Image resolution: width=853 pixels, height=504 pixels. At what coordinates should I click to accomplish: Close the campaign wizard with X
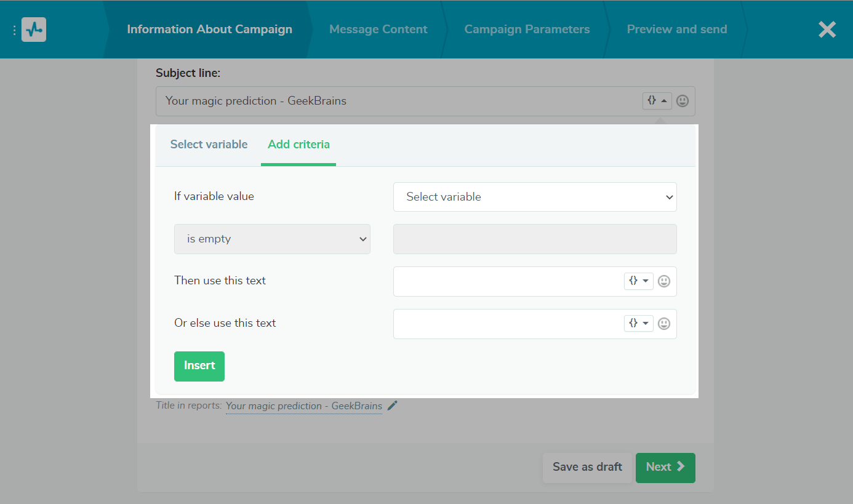[827, 30]
